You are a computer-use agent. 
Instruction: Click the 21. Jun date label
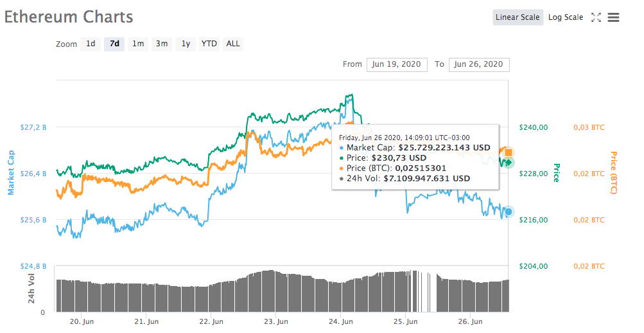click(x=146, y=321)
